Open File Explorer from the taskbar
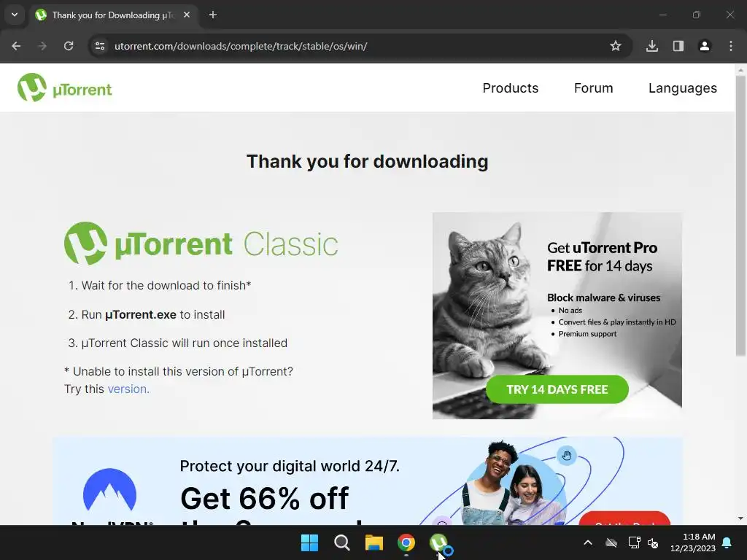747x560 pixels. coord(374,542)
